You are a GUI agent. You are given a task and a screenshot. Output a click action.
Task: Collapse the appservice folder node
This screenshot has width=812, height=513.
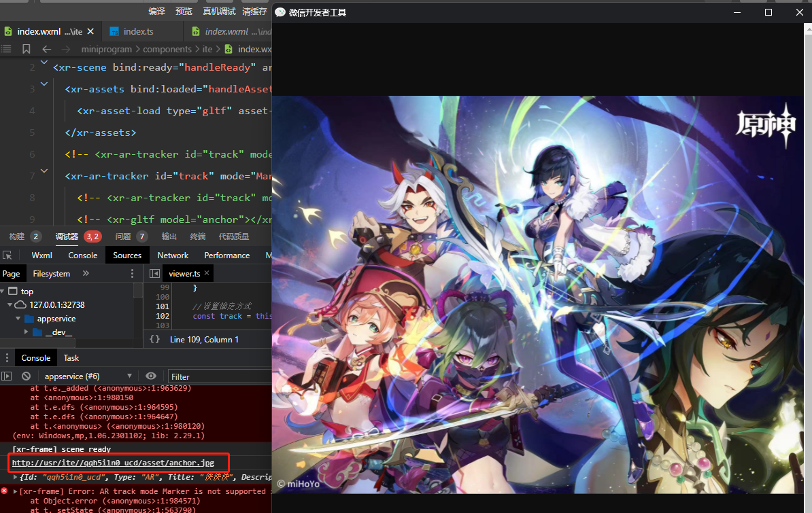pos(18,319)
